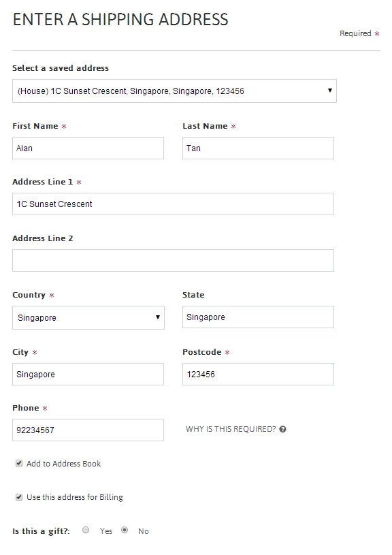Open the Country dropdown showing Singapore

(88, 317)
